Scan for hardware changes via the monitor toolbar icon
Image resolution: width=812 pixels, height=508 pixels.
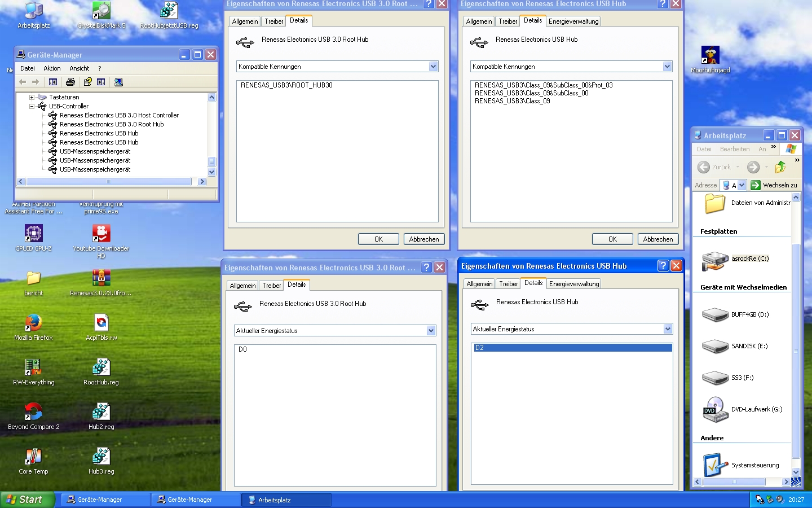(x=118, y=82)
